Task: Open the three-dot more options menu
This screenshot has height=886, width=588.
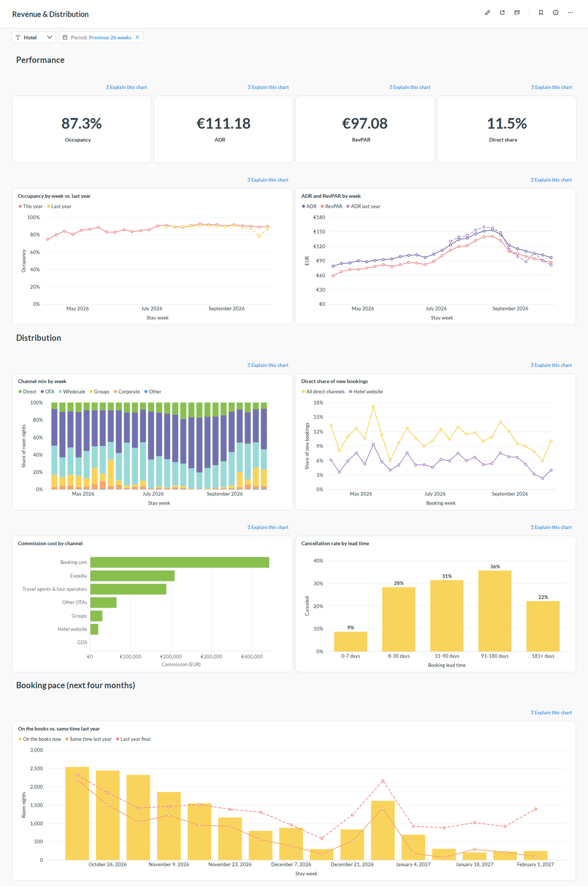Action: coord(570,13)
